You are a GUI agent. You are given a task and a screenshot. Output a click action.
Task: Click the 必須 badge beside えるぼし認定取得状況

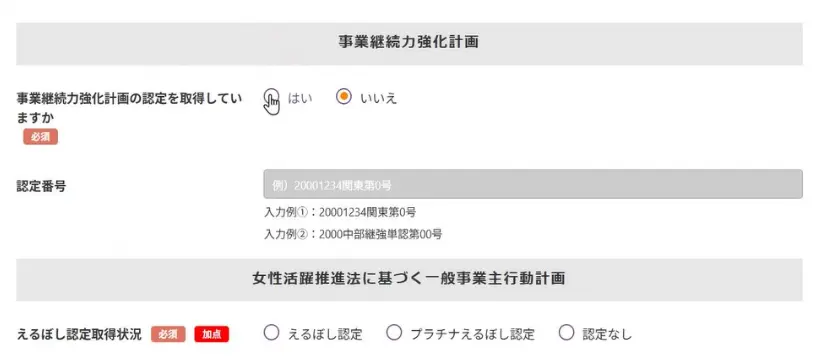pos(168,334)
